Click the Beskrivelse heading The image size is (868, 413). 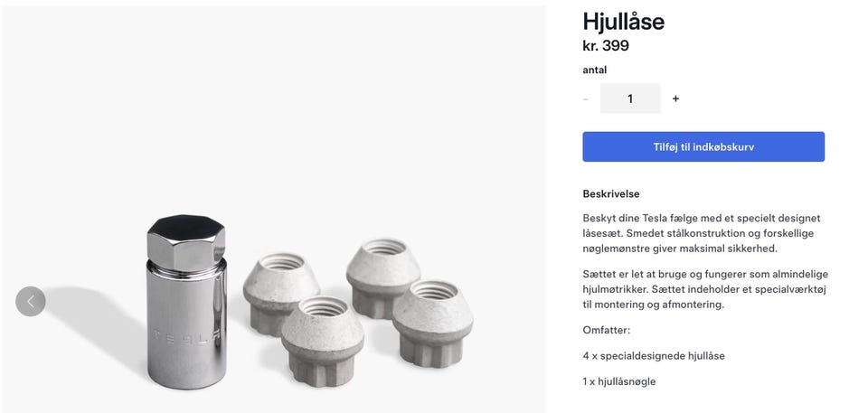point(610,193)
